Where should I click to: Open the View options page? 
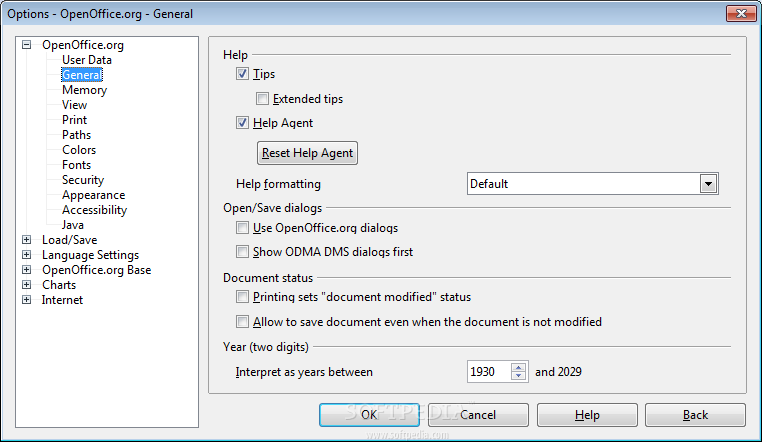[x=74, y=105]
